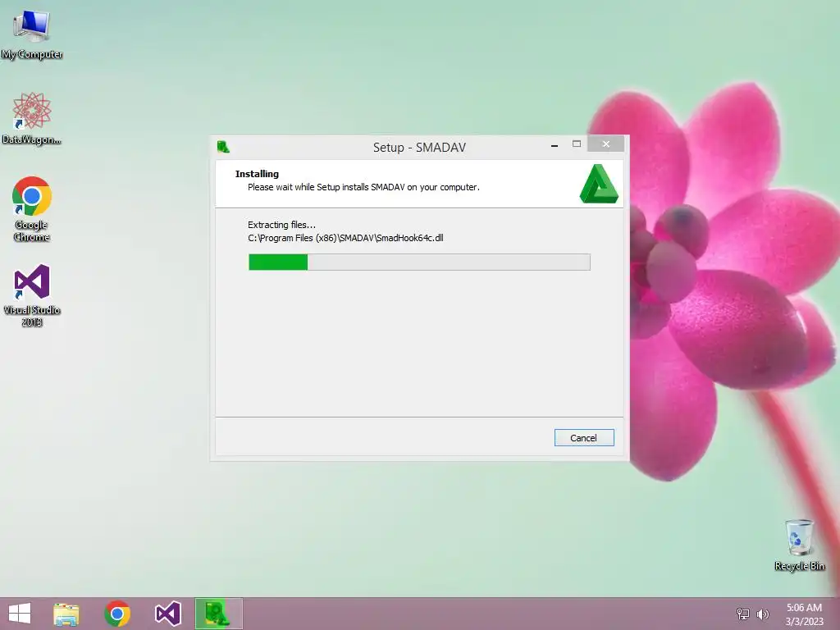Click the 'Setup - SMADAV' window title
This screenshot has height=630, width=840.
(x=419, y=148)
